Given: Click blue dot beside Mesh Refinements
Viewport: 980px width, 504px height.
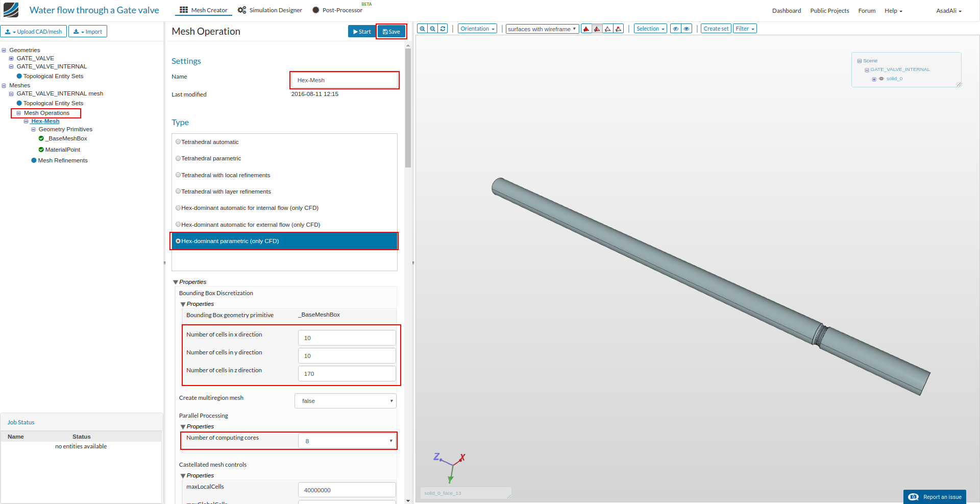Looking at the screenshot, I should tap(34, 160).
